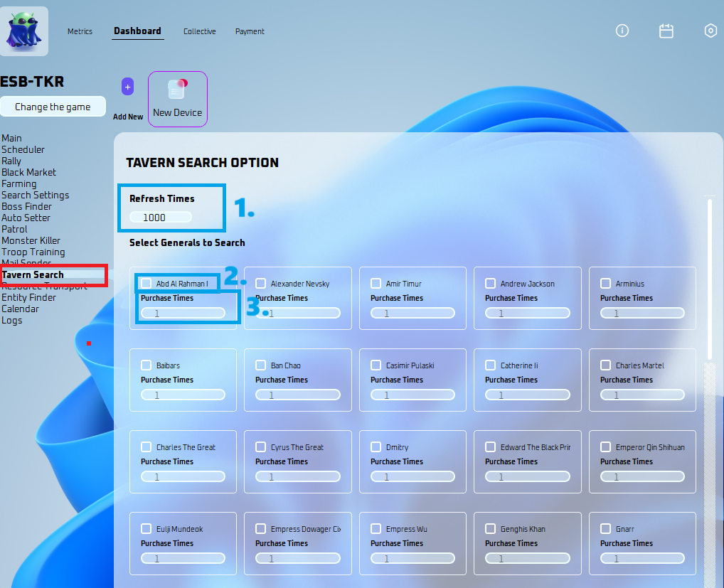
Task: Click the alien mascot logo
Action: pos(24,31)
